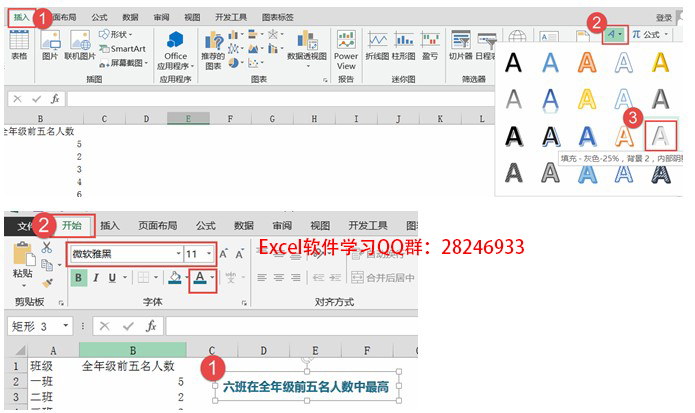The image size is (695, 413).
Task: Click the scatter chart type icon
Action: (253, 63)
